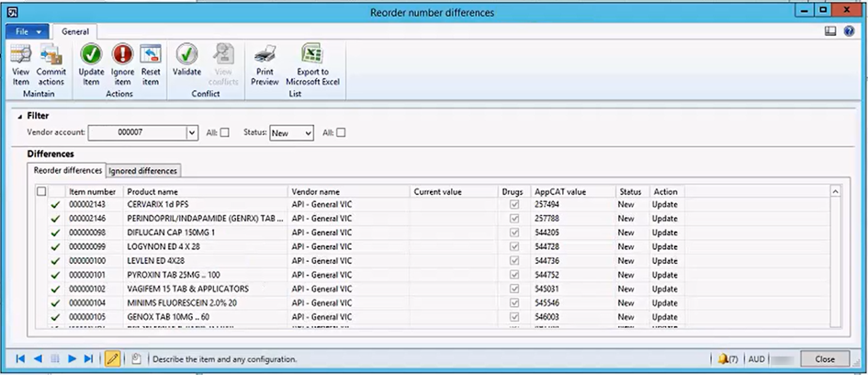Apply Update Item action
868x375 pixels.
pyautogui.click(x=91, y=65)
